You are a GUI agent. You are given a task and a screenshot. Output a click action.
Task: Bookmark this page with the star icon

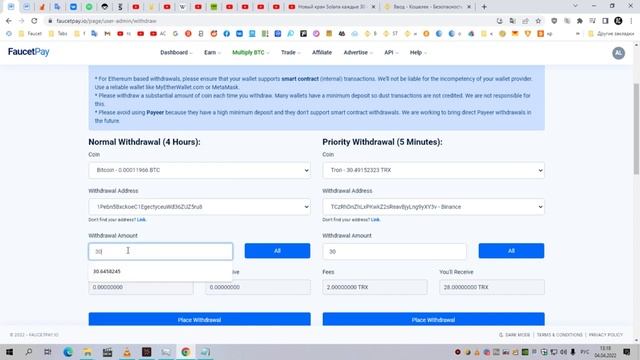pyautogui.click(x=538, y=21)
